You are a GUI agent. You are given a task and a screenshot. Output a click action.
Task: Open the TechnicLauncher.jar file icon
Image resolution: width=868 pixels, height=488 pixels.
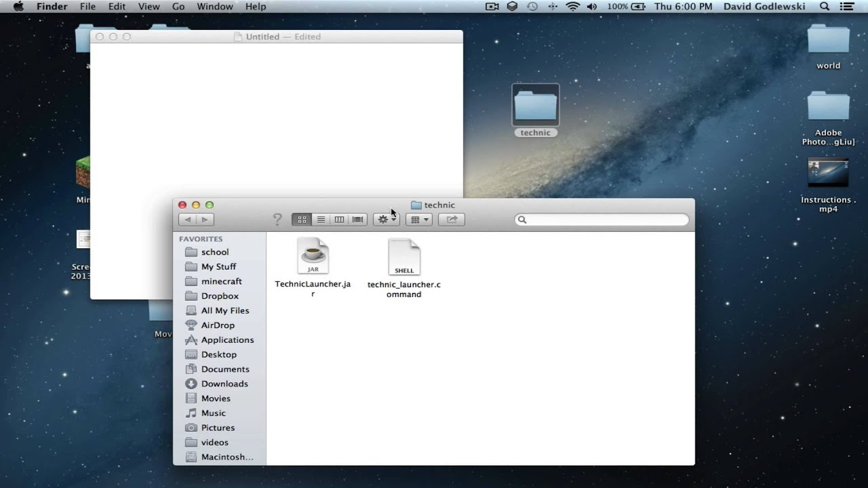coord(313,256)
